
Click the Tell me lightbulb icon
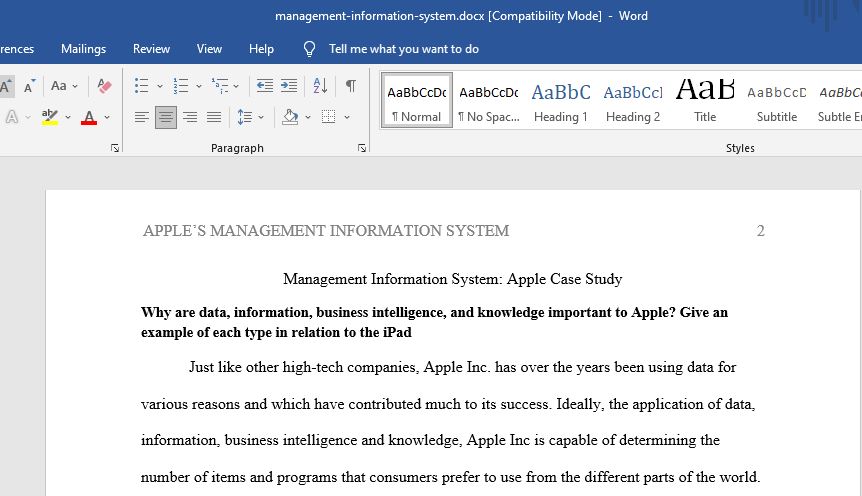310,49
